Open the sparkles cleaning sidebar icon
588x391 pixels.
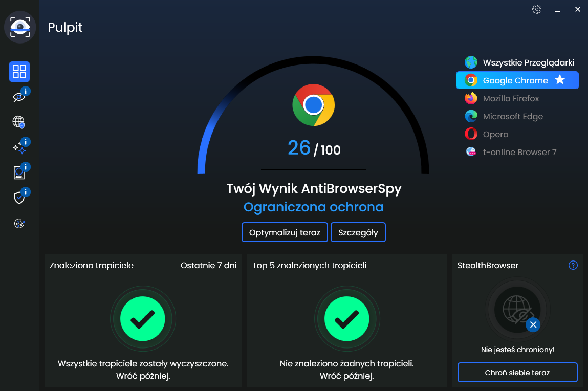click(x=19, y=147)
